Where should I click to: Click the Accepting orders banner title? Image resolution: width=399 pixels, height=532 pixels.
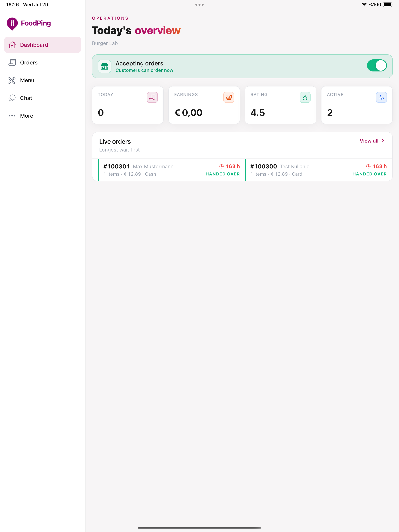pos(139,63)
